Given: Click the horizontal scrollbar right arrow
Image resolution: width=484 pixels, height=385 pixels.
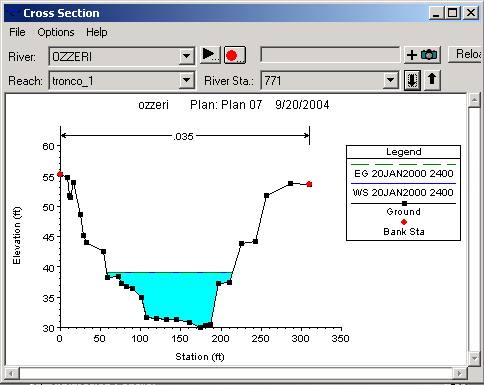Looking at the screenshot, I should tap(460, 373).
